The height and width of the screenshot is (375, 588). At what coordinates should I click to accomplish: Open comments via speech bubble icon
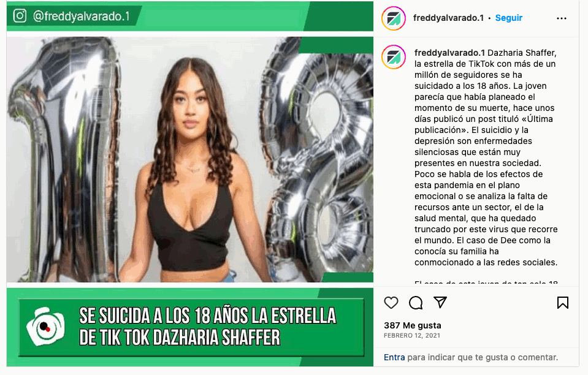click(x=416, y=303)
